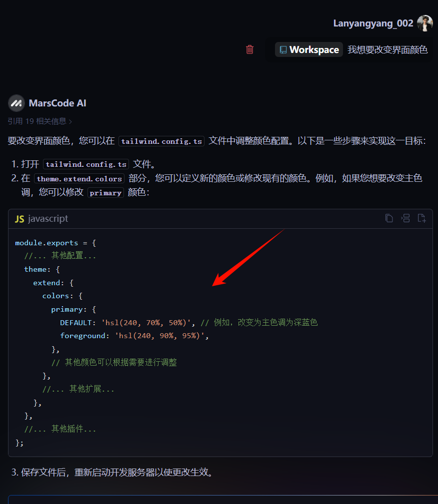438x504 pixels.
Task: Click the DEFAULT hsl(240, 70%, 50%) value
Action: (x=146, y=323)
